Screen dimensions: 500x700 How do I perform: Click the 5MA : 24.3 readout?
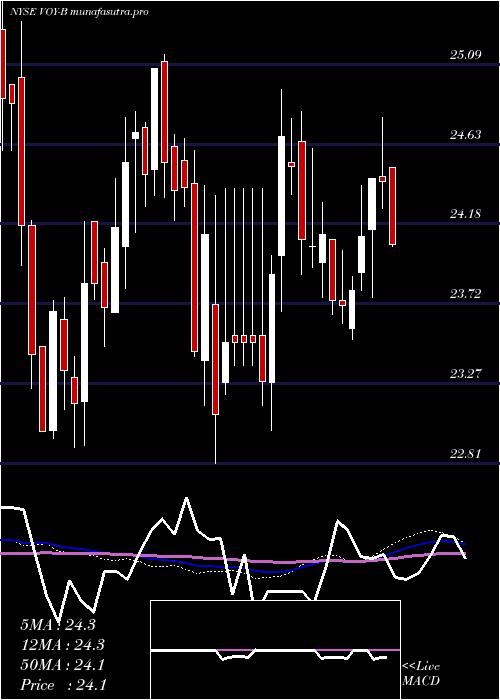coord(58,625)
